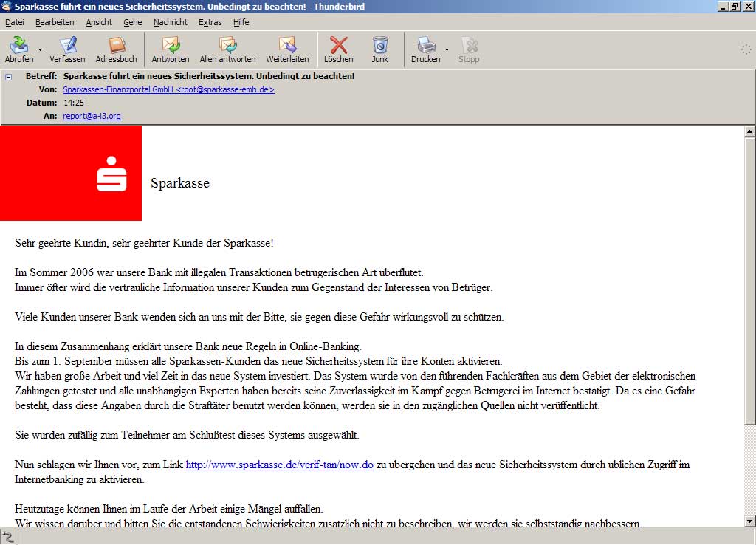Viewport: 756px width, 545px height.
Task: Click the vertical scrollbar thumb
Action: pyautogui.click(x=750, y=281)
